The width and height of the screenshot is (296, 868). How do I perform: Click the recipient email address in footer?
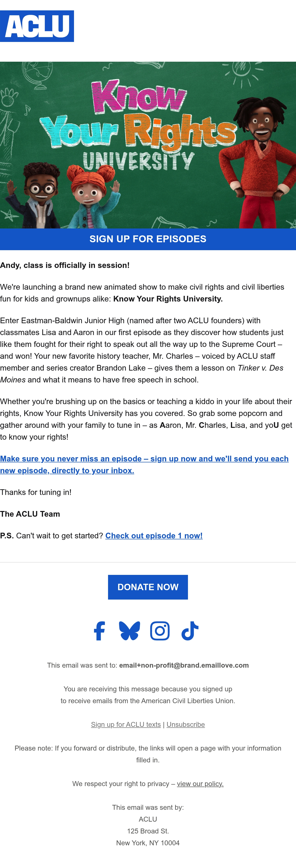click(184, 665)
